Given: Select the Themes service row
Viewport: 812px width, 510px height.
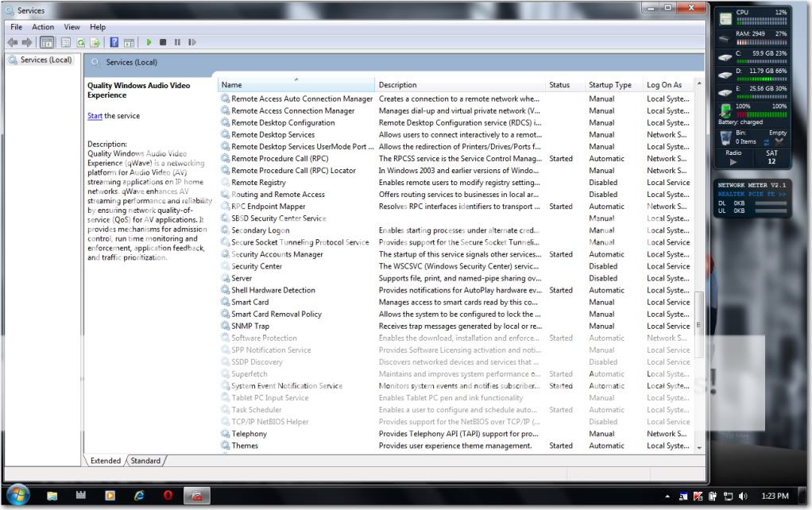Looking at the screenshot, I should [456, 446].
